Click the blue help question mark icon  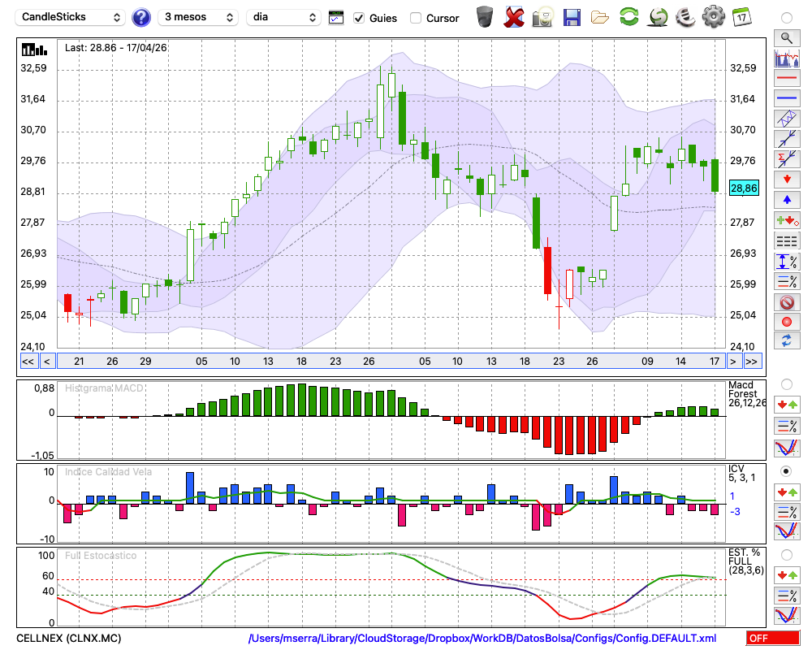[x=140, y=17]
